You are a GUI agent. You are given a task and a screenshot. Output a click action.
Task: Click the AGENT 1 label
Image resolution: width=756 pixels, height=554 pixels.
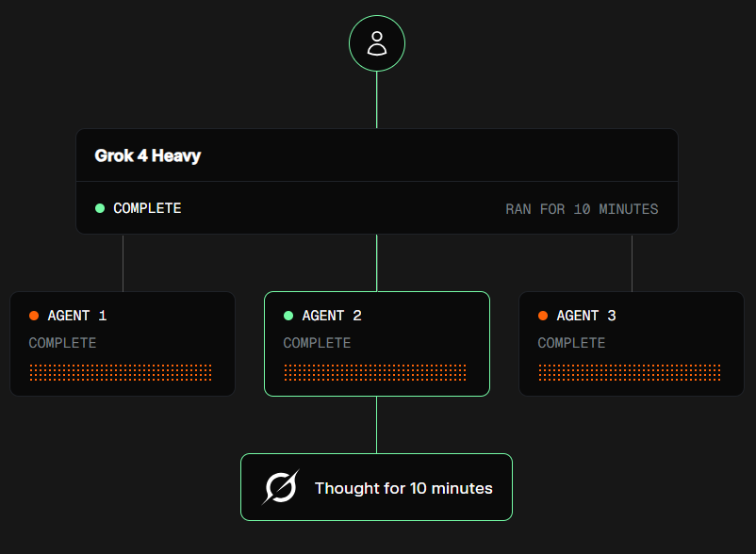[77, 316]
